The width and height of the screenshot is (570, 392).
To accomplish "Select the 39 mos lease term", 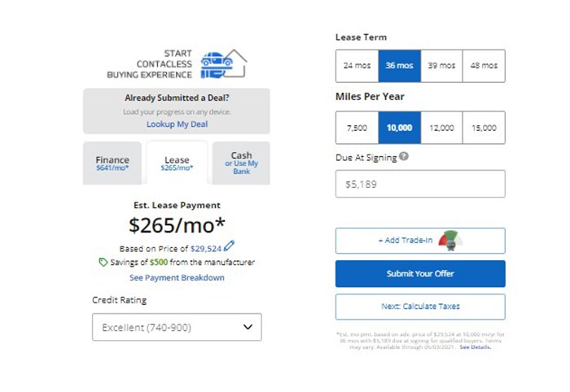I will [441, 66].
